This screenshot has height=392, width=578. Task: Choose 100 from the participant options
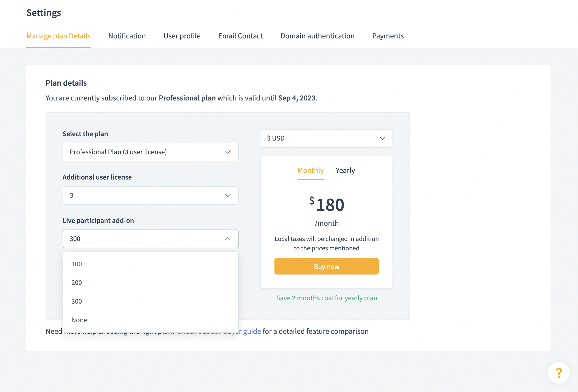click(77, 264)
